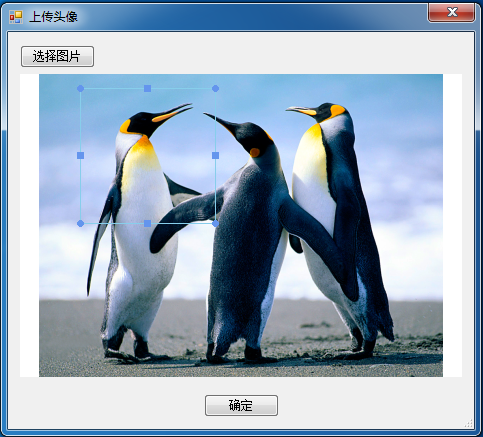Click the window resize grip in the corner
Image resolution: width=483 pixels, height=437 pixels.
coord(468,423)
